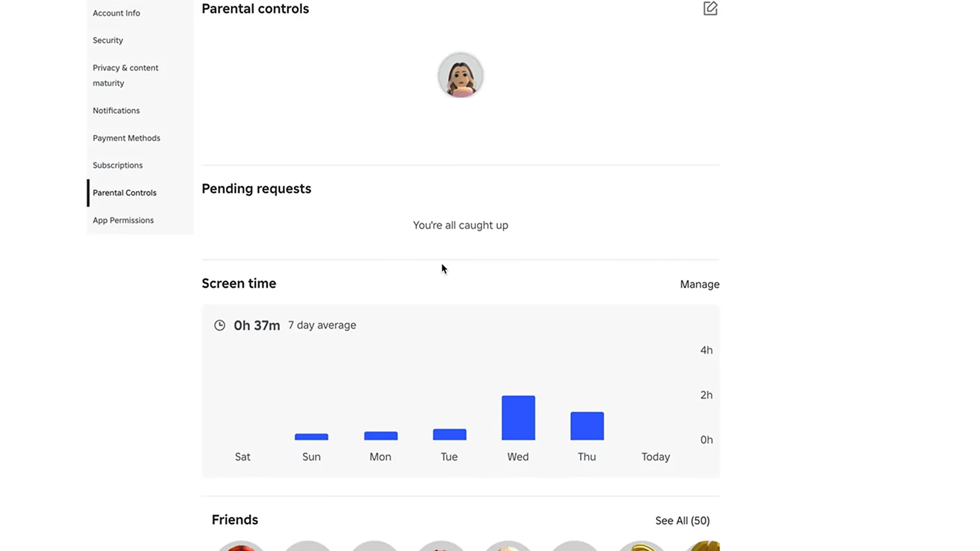This screenshot has width=980, height=551.
Task: Click the Monday screen time bar
Action: (x=380, y=436)
